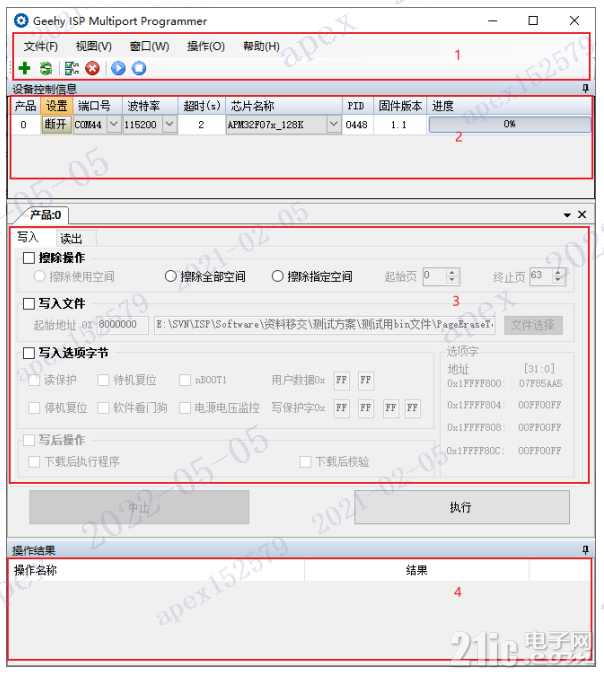Image resolution: width=604 pixels, height=674 pixels.
Task: Maximize the Geehy ISP window
Action: (533, 21)
